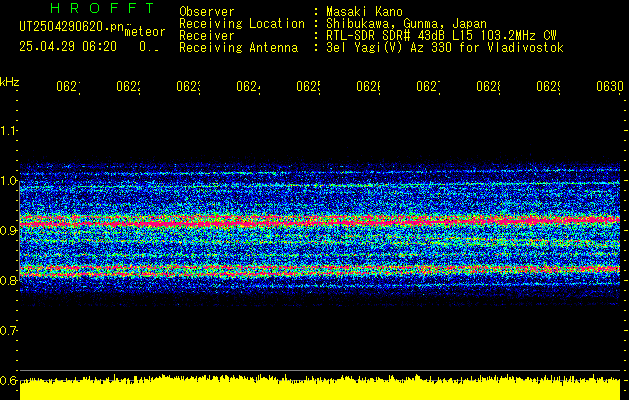
Task: Click the 0627 time marker
Action: point(428,87)
